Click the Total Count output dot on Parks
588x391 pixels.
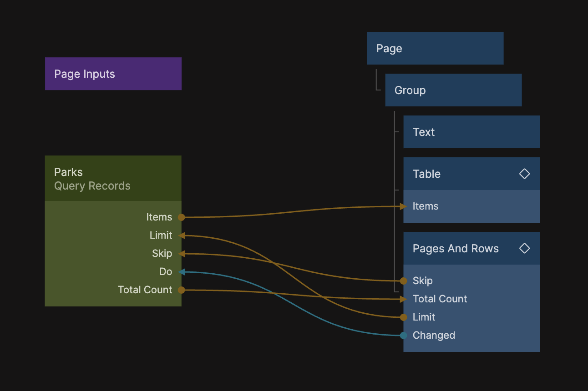point(181,290)
